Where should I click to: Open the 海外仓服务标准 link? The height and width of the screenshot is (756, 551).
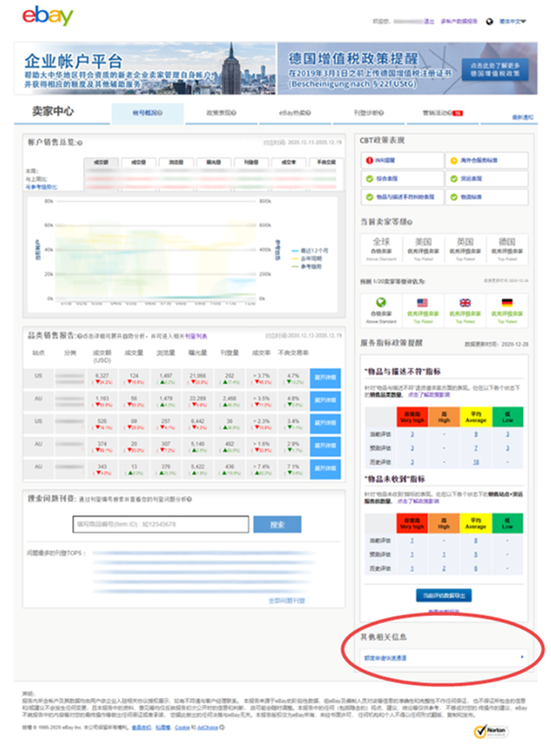tap(479, 160)
